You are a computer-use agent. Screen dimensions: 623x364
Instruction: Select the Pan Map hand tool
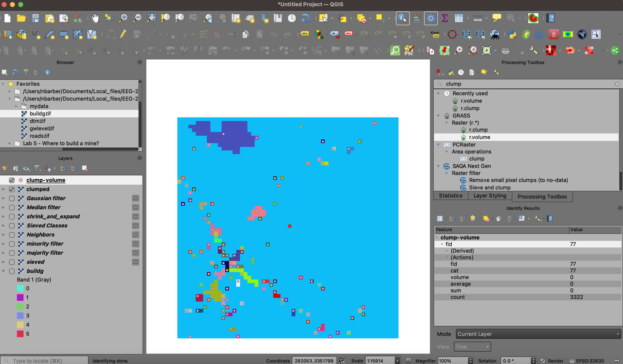click(95, 18)
